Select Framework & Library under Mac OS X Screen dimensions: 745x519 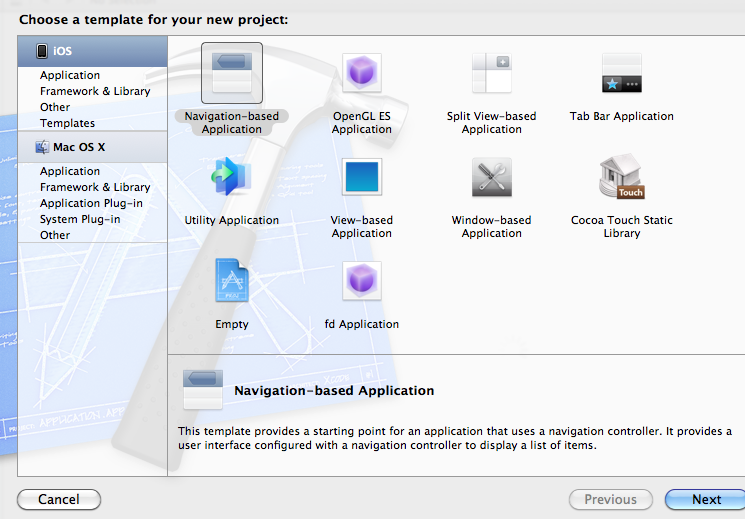click(x=95, y=187)
